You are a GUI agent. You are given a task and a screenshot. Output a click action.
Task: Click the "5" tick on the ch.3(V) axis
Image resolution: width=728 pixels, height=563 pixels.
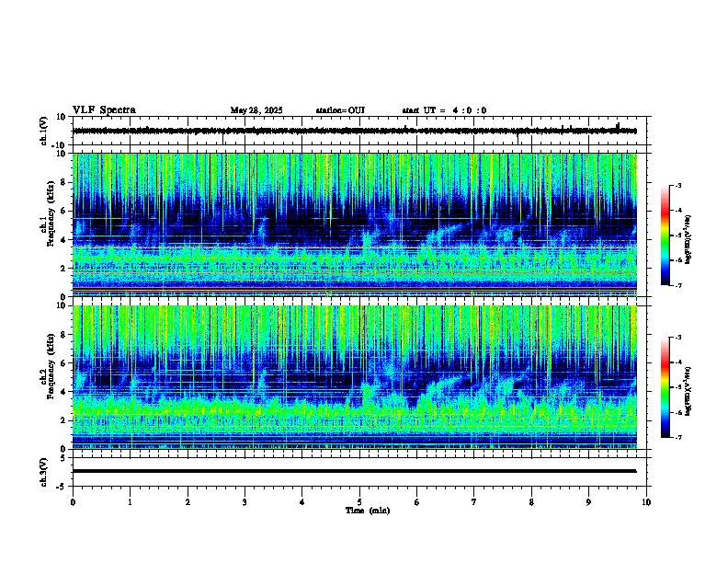pos(64,458)
